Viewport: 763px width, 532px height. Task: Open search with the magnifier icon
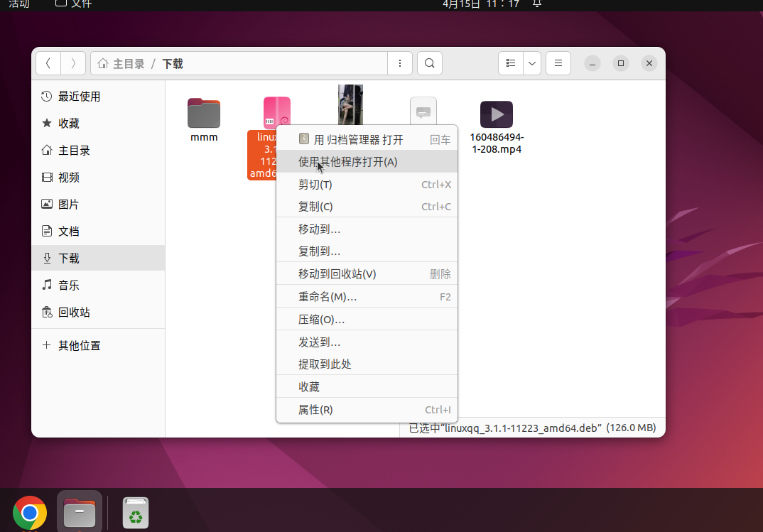coord(429,63)
